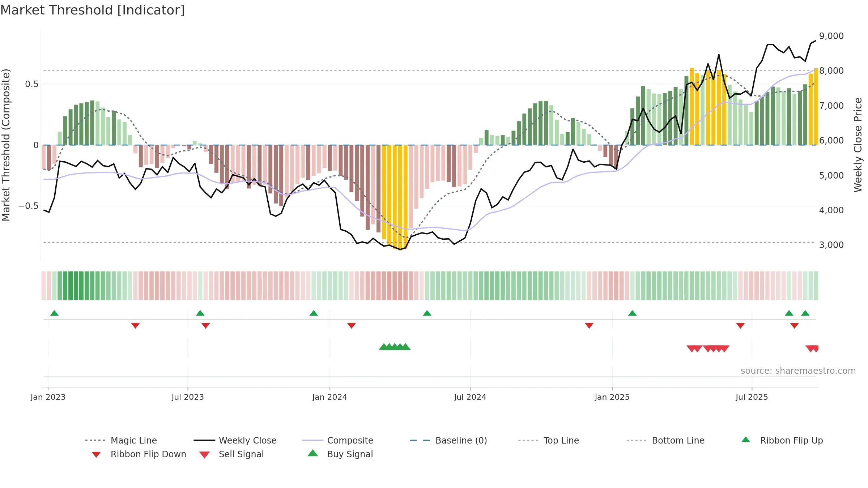
Task: Click the Jan 2024 date label
Action: pos(330,397)
